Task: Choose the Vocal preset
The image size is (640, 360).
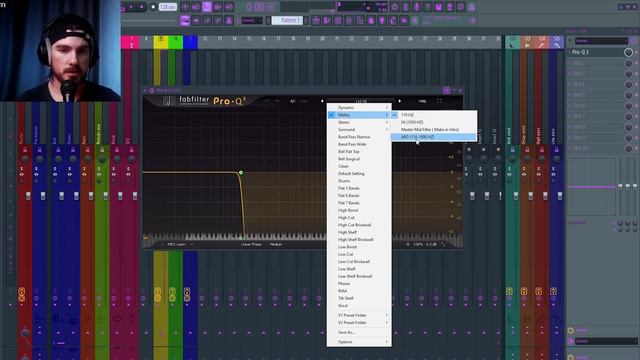Action: click(359, 305)
